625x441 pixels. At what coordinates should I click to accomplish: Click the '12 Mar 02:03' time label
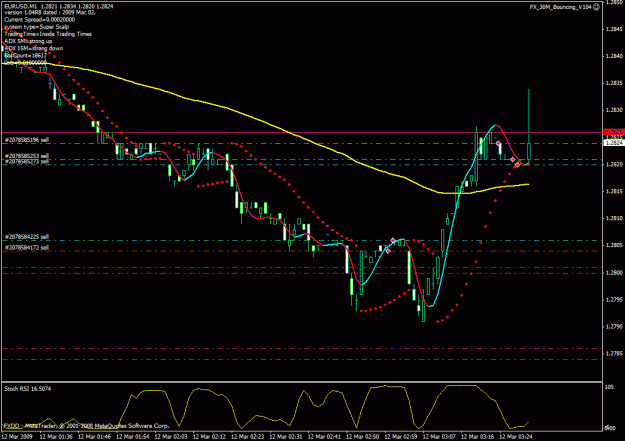pyautogui.click(x=171, y=437)
